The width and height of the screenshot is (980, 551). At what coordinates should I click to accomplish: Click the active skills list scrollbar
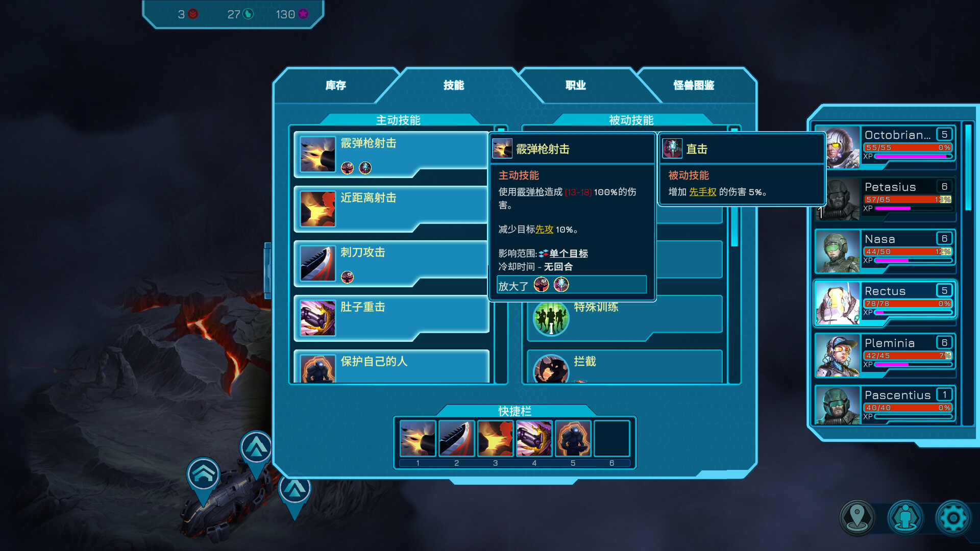(x=501, y=254)
